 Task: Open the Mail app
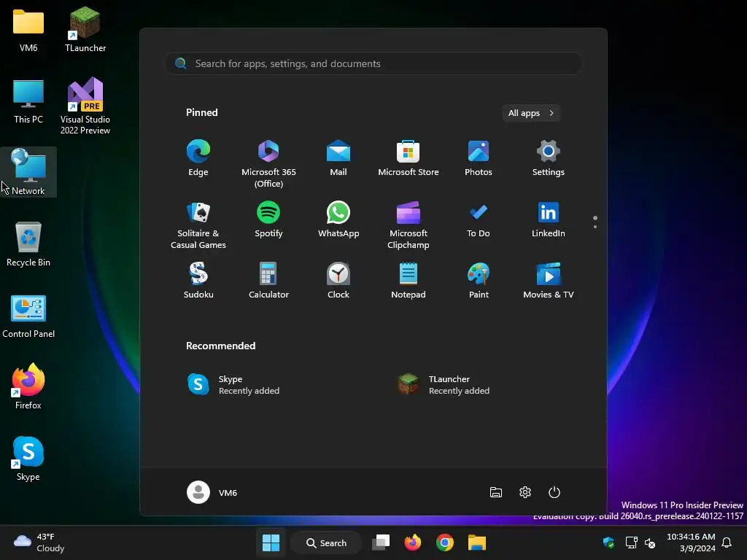[338, 159]
